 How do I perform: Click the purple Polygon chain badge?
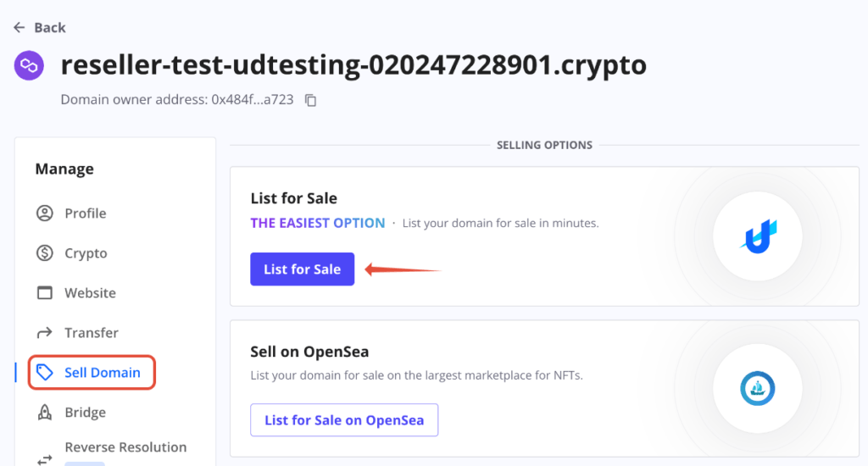point(29,66)
